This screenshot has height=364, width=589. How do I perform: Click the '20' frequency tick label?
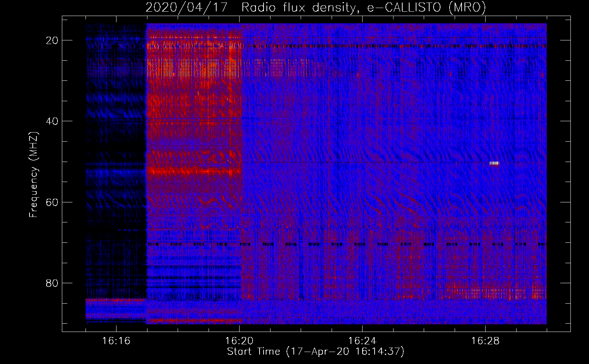[x=52, y=40]
